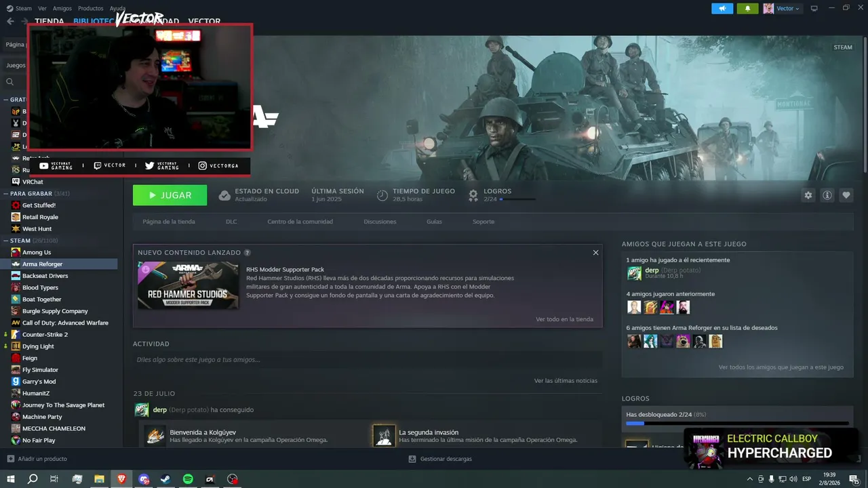Open the Guías tab
This screenshot has height=488, width=868.
434,222
